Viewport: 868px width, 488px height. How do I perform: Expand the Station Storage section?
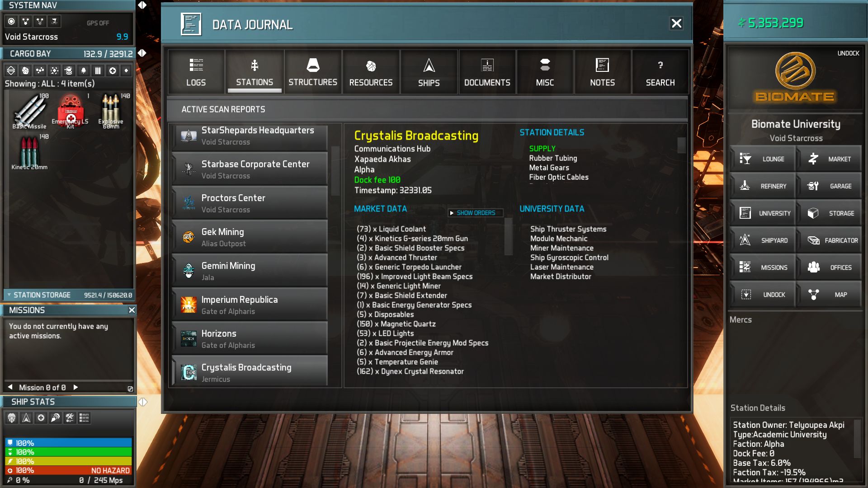pyautogui.click(x=69, y=295)
